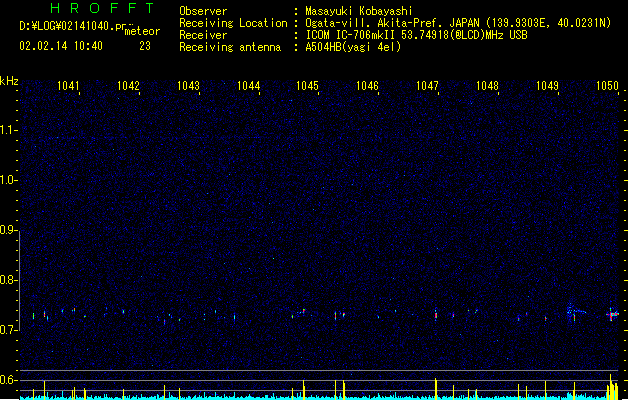This screenshot has width=629, height=400.
Task: Click the meteor echo trail just before 1050
Action: click(576, 311)
